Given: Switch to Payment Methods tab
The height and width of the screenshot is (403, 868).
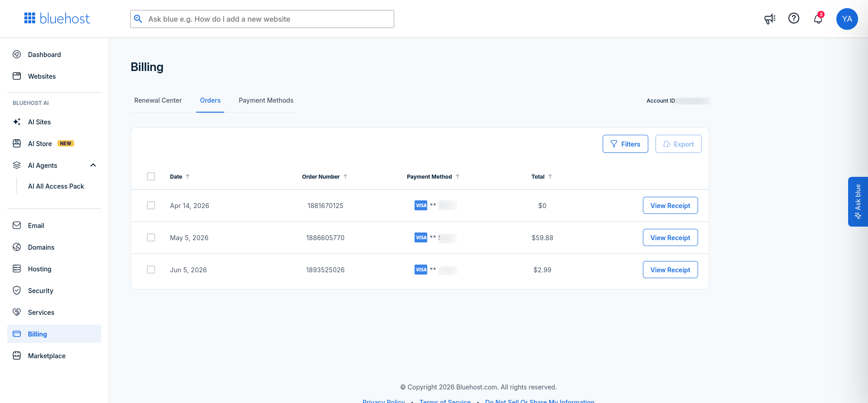Looking at the screenshot, I should click(266, 100).
